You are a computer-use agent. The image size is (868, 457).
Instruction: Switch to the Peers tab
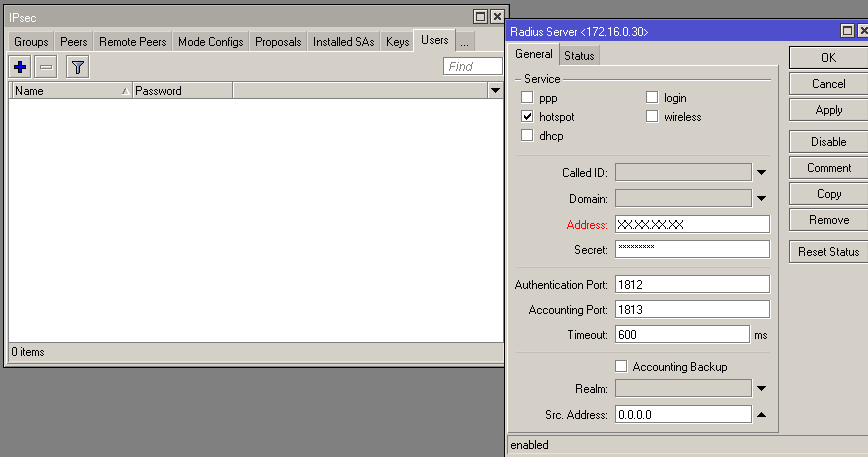point(74,42)
